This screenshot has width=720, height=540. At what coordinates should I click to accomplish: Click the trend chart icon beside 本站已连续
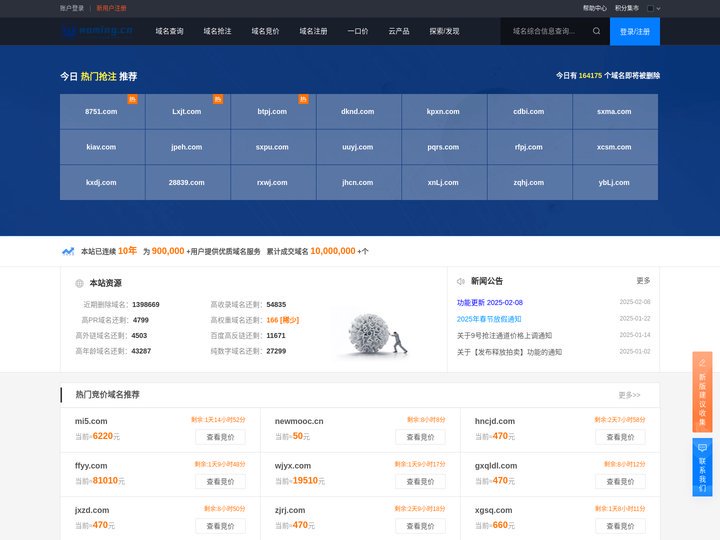click(x=68, y=251)
